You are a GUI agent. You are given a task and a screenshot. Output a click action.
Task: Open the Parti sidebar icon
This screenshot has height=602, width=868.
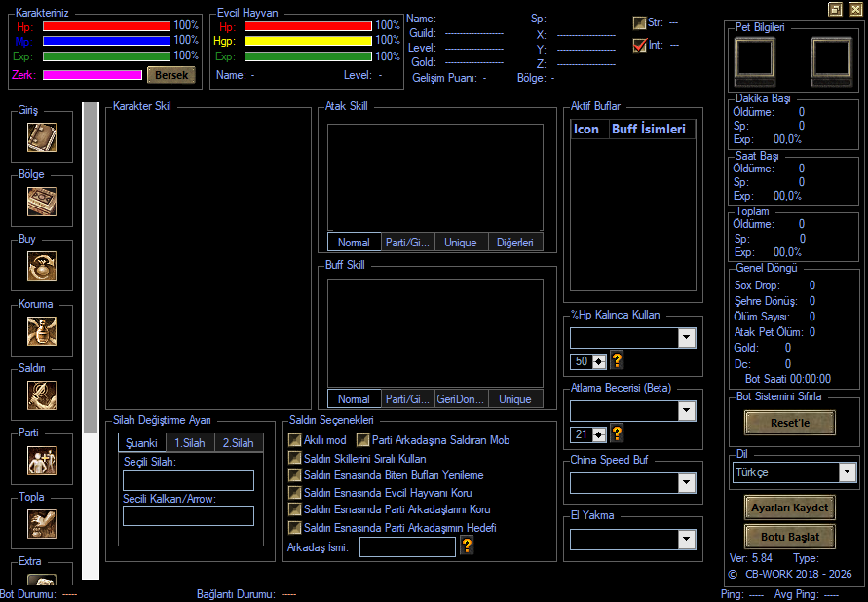tap(42, 460)
